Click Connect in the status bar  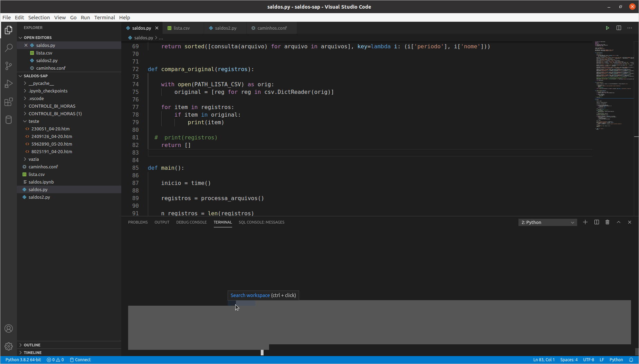pyautogui.click(x=80, y=360)
